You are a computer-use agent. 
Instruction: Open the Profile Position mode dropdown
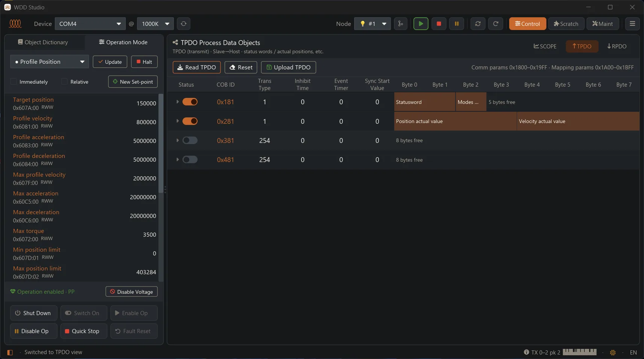click(49, 62)
